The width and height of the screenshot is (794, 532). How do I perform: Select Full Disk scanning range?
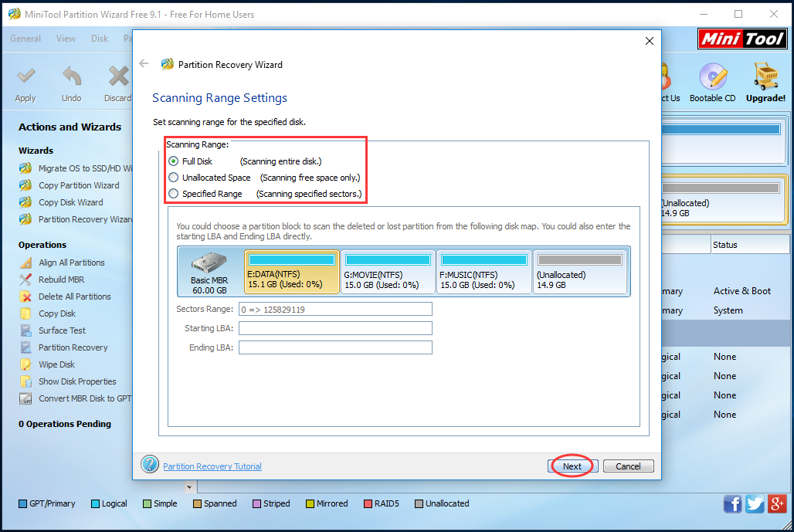pos(174,161)
